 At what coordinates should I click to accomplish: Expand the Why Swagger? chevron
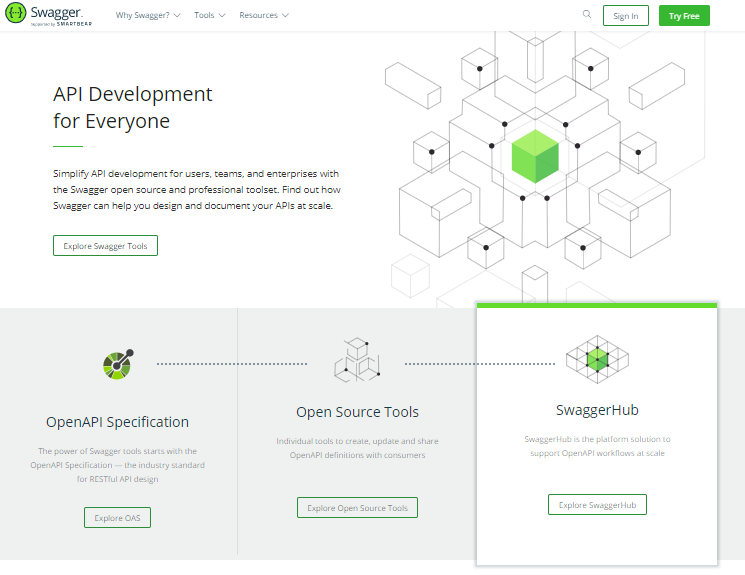177,15
